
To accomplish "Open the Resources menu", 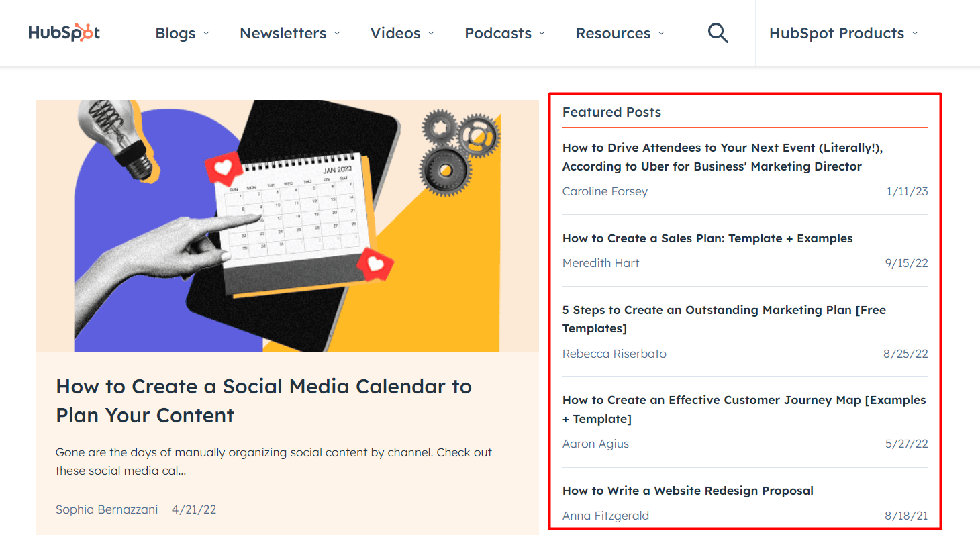I will pos(620,33).
